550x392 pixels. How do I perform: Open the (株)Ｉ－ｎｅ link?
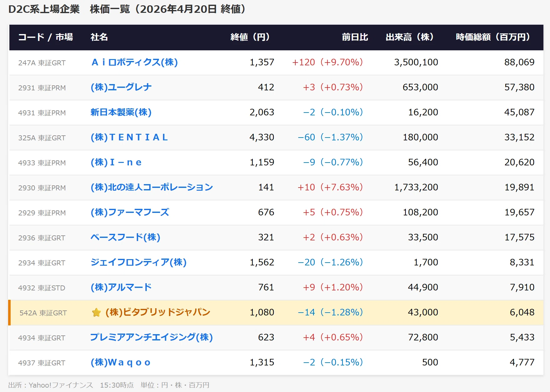coord(116,162)
